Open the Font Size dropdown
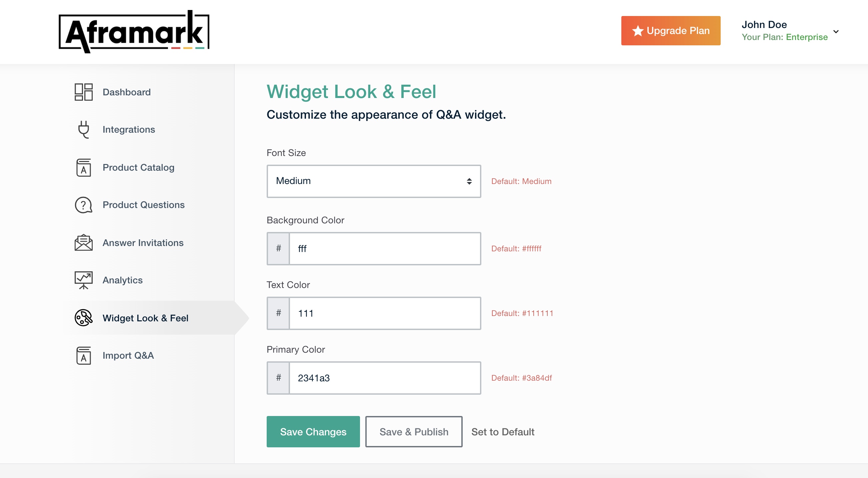Screen dimensions: 868x478 point(373,181)
